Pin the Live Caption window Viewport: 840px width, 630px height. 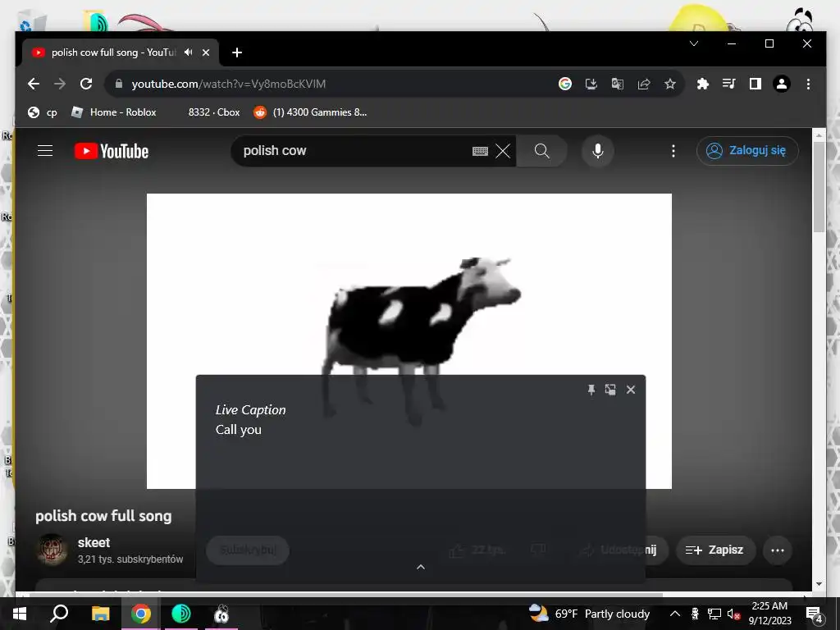coord(591,390)
